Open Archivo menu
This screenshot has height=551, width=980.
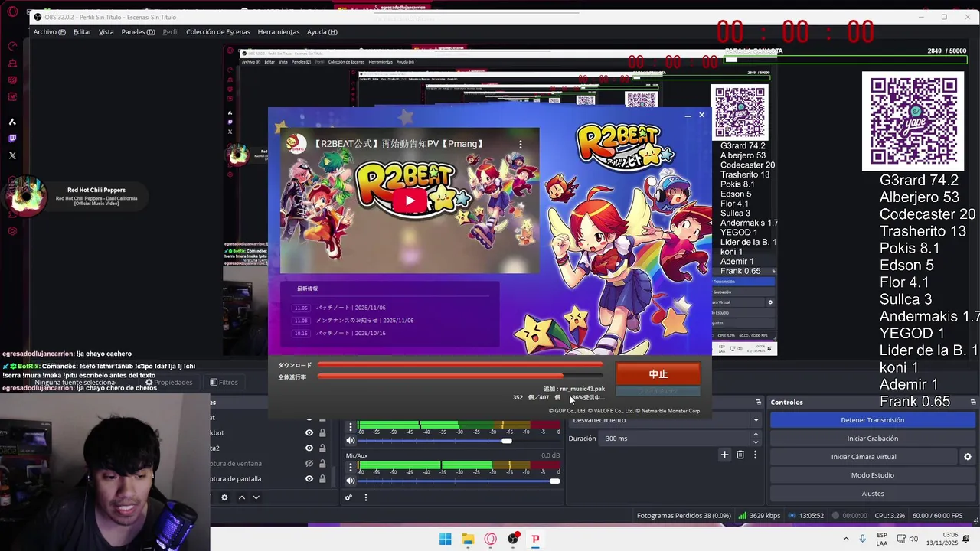click(x=49, y=32)
